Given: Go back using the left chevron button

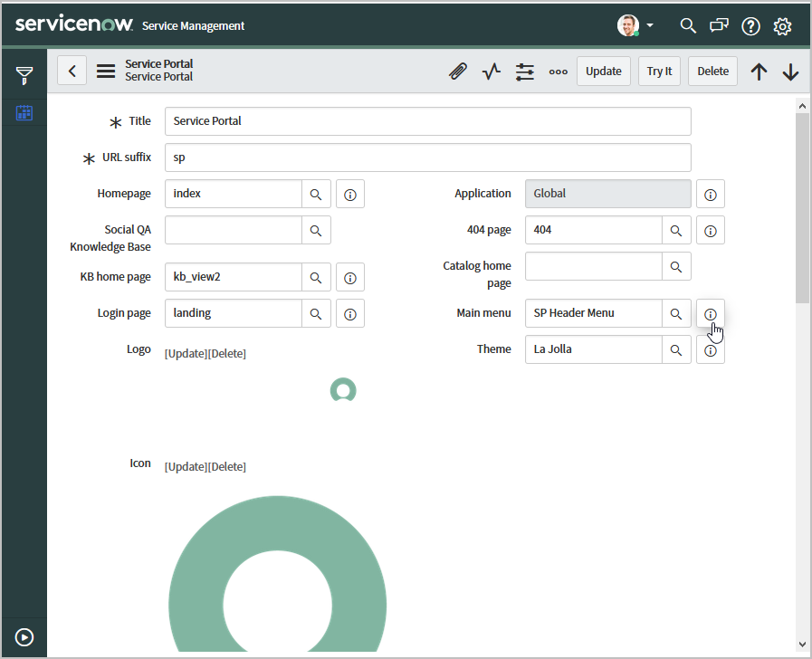Looking at the screenshot, I should (72, 72).
